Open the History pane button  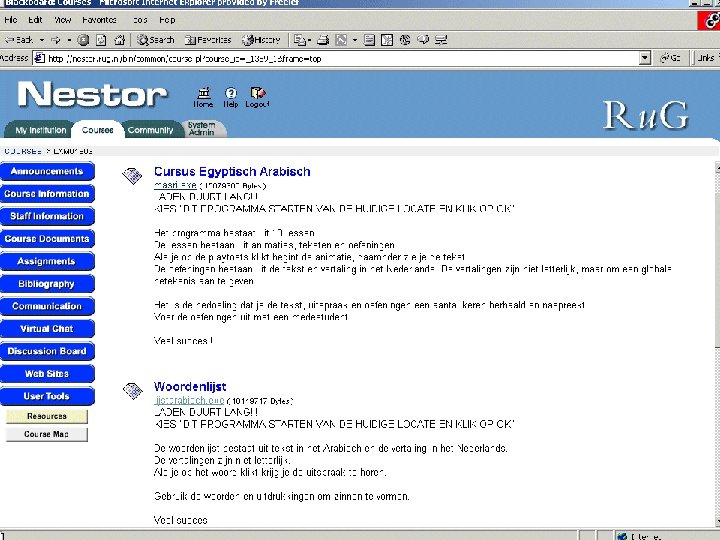261,40
